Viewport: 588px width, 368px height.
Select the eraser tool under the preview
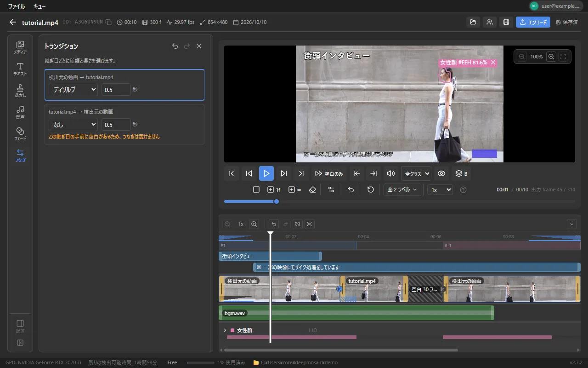tap(313, 190)
